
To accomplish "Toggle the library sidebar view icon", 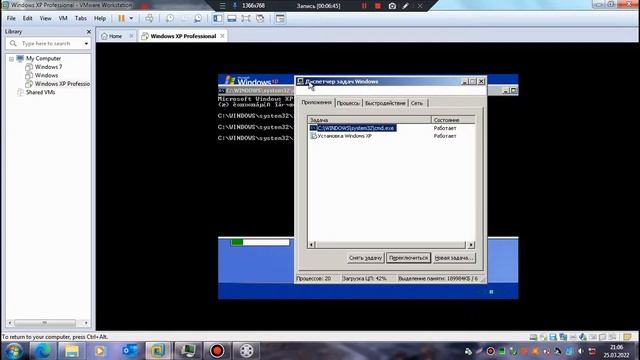I will (218, 18).
